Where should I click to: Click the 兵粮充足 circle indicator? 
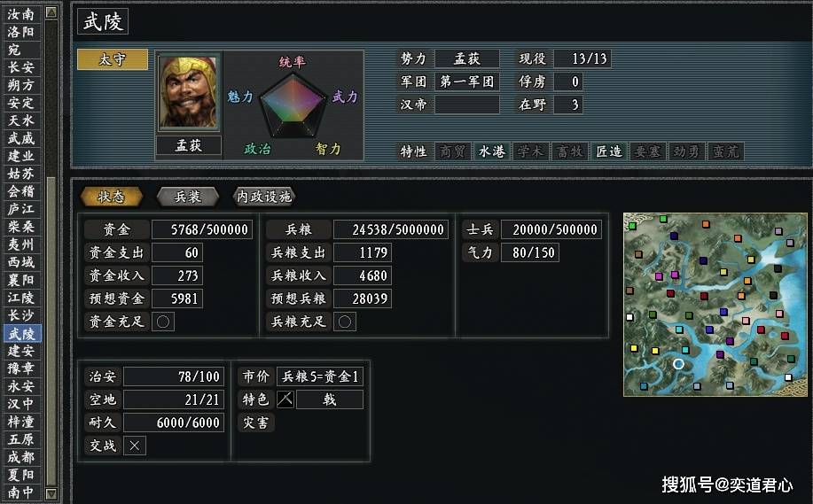coord(345,322)
